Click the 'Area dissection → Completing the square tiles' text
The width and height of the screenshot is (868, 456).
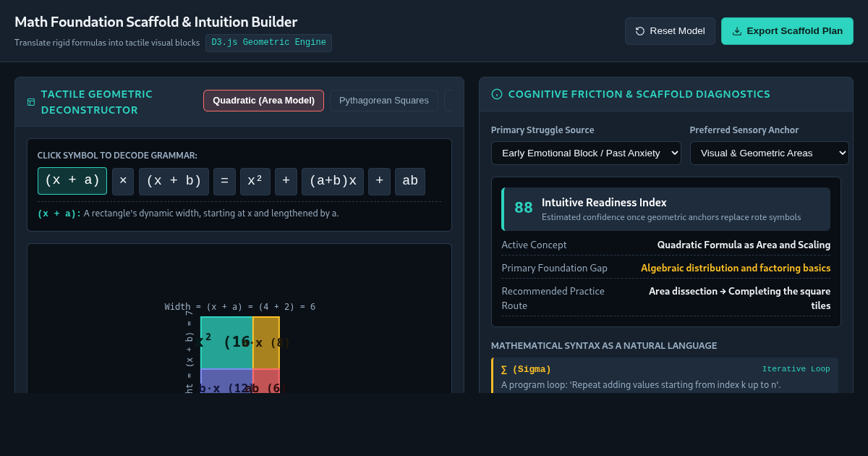739,298
